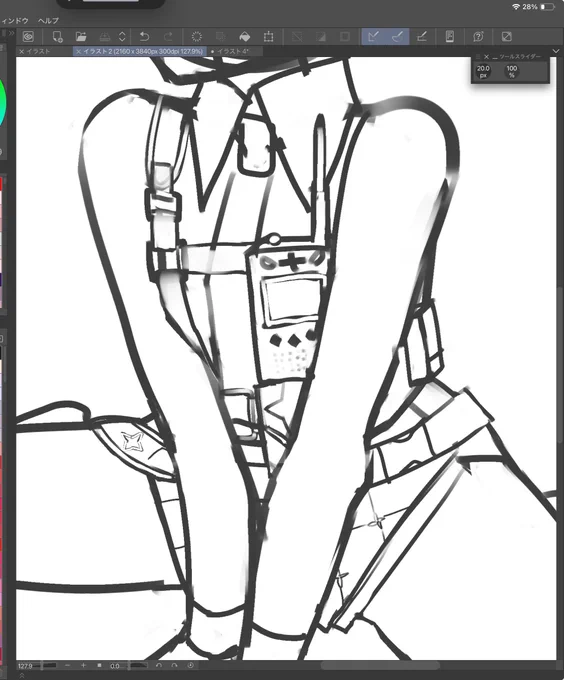Minimize the ツールスライダー palette
The image size is (564, 680).
(495, 57)
